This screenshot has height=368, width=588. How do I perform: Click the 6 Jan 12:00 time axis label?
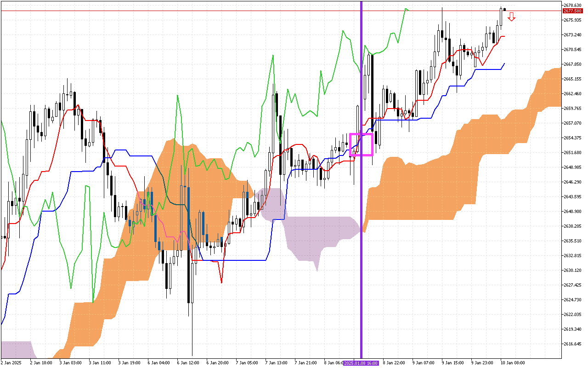click(x=189, y=363)
